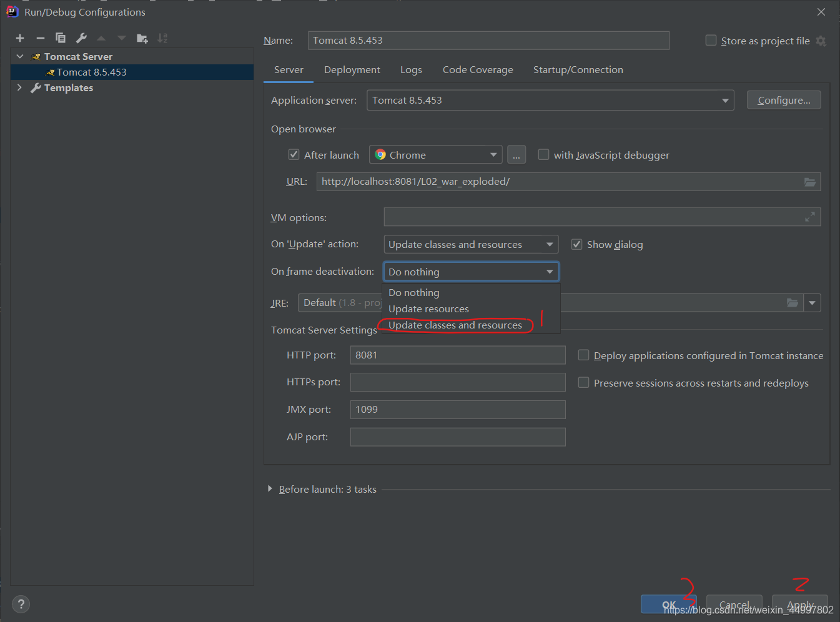Browse folder icon in URL field
The image size is (840, 622).
pyautogui.click(x=810, y=182)
